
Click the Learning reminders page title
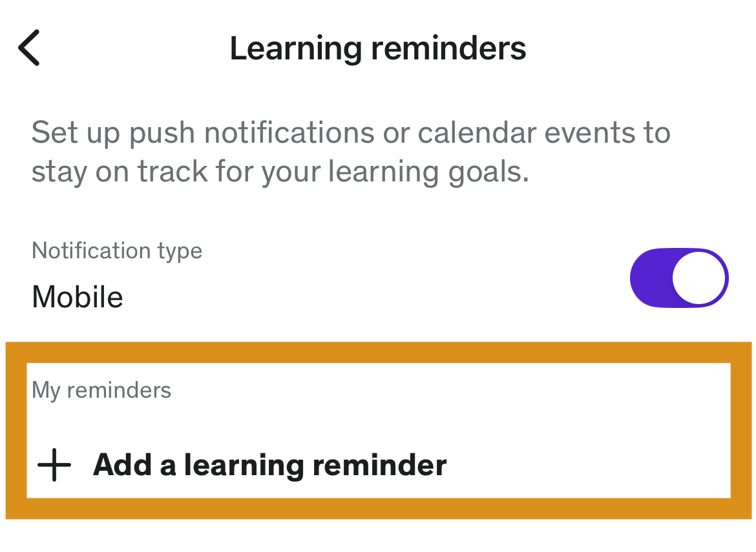[x=378, y=48]
